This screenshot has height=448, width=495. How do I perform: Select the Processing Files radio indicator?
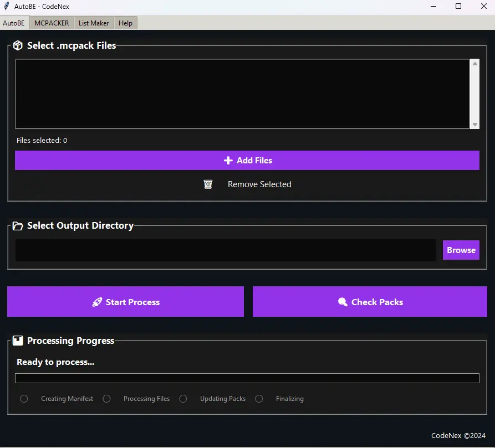[x=106, y=399]
